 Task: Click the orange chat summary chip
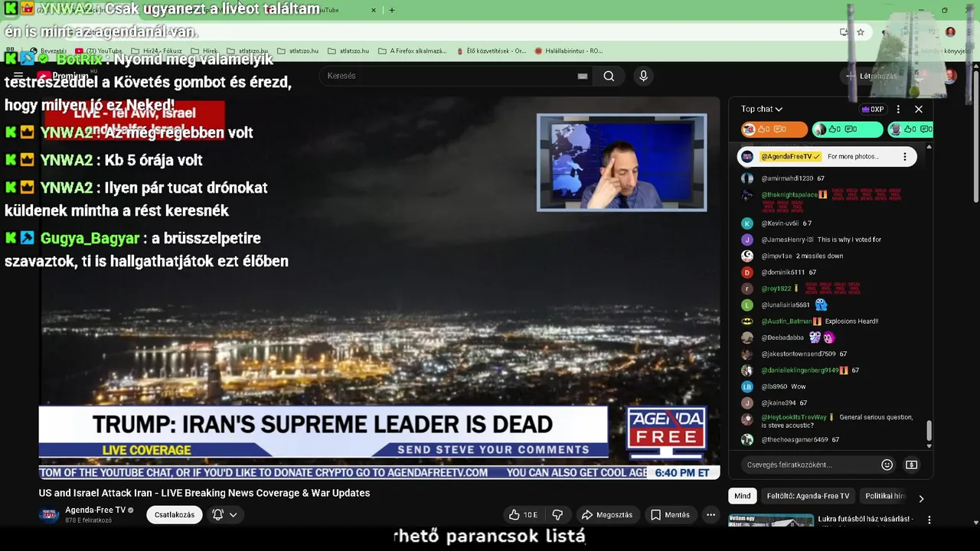tap(774, 129)
